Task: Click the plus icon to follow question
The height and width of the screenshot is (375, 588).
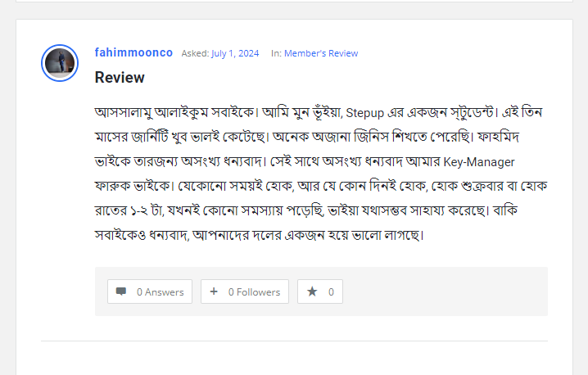Action: (214, 291)
